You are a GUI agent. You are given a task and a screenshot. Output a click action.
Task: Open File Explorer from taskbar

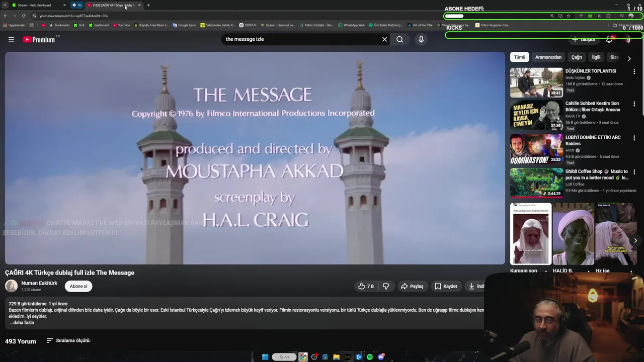[x=336, y=357]
